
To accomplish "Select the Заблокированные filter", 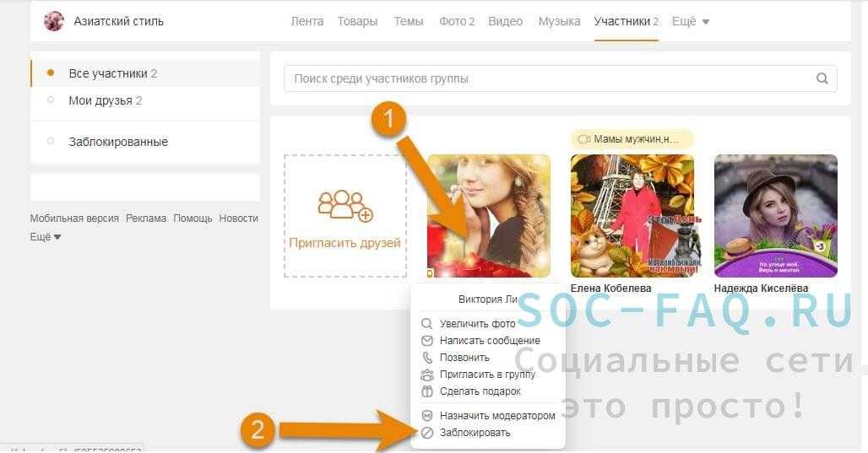I will (x=118, y=142).
